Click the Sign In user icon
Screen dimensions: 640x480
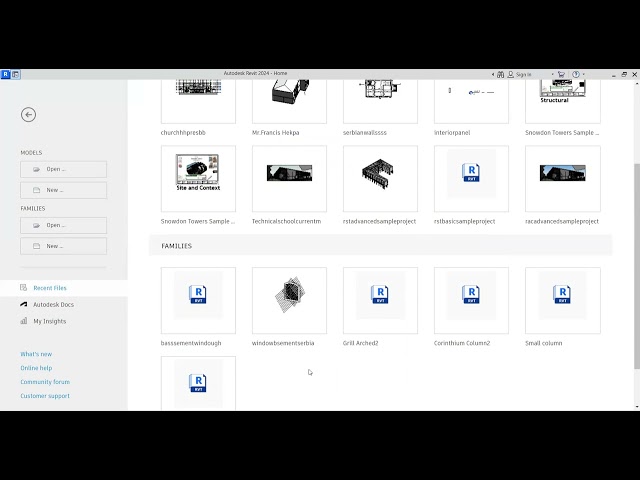coord(511,74)
